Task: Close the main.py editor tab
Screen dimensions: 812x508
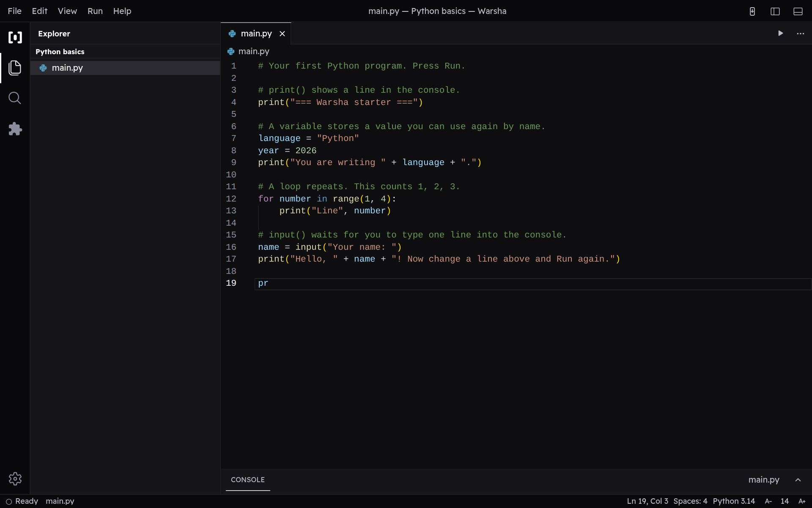Action: point(282,34)
